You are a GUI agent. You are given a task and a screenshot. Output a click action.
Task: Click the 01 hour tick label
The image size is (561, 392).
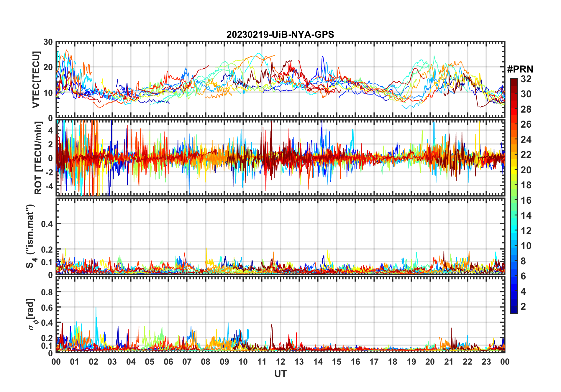pyautogui.click(x=75, y=362)
